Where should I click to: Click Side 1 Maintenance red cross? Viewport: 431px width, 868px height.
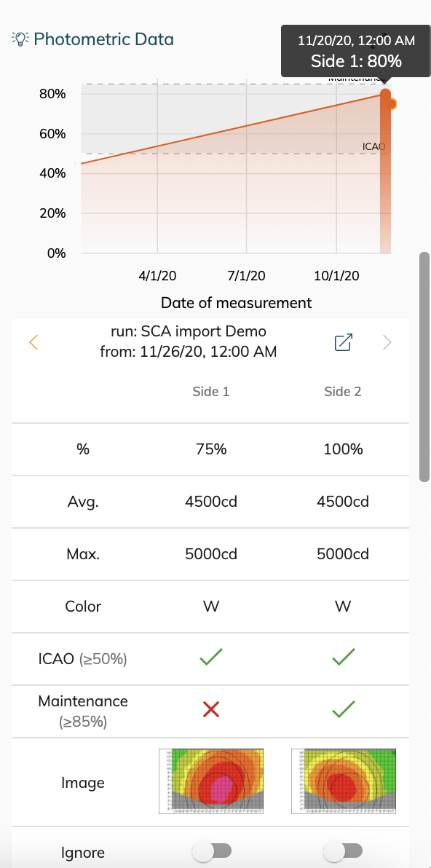(211, 710)
